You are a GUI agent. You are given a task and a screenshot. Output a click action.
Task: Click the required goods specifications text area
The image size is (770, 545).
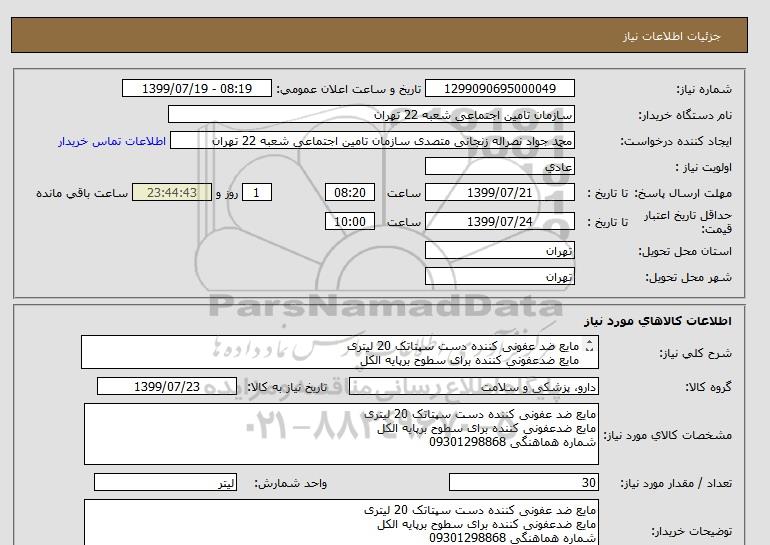pyautogui.click(x=341, y=434)
